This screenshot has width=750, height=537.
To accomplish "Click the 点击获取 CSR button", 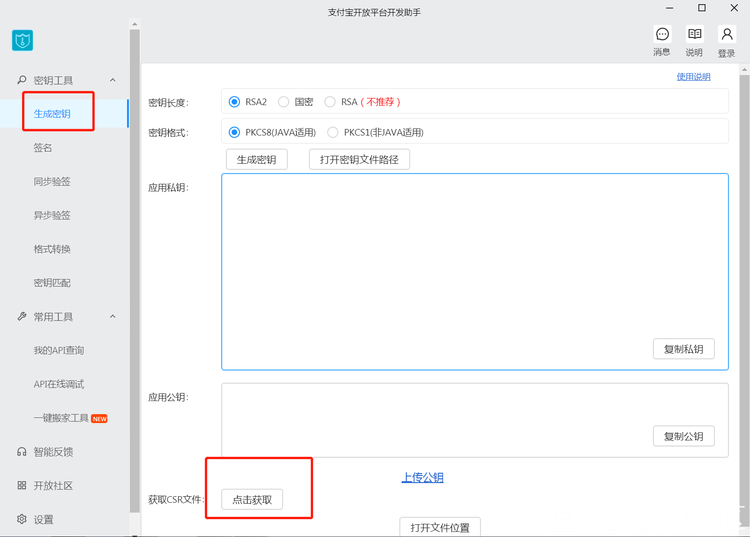I will coord(252,500).
